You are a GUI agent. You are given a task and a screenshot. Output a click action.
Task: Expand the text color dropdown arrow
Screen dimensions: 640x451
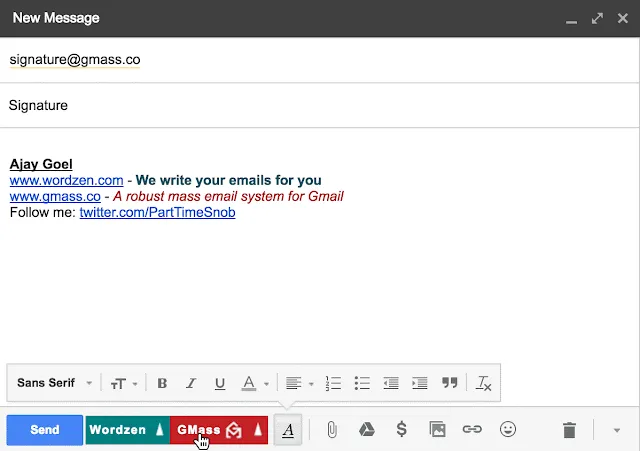pos(266,384)
